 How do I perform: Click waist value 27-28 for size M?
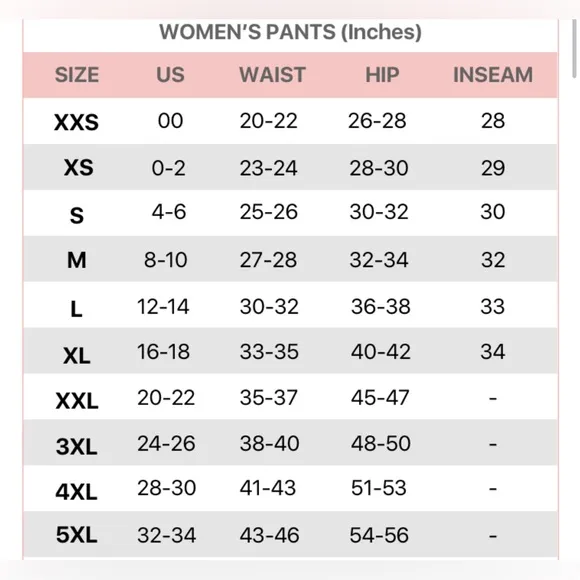coord(268,260)
